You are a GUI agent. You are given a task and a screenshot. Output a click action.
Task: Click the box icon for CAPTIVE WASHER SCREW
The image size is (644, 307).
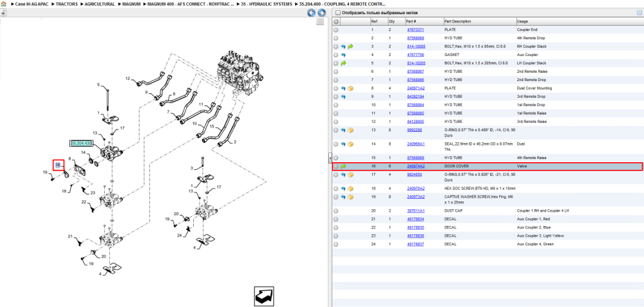[350, 197]
